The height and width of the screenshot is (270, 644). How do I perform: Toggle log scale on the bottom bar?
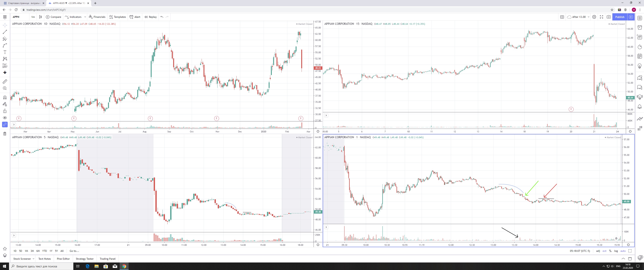616,251
